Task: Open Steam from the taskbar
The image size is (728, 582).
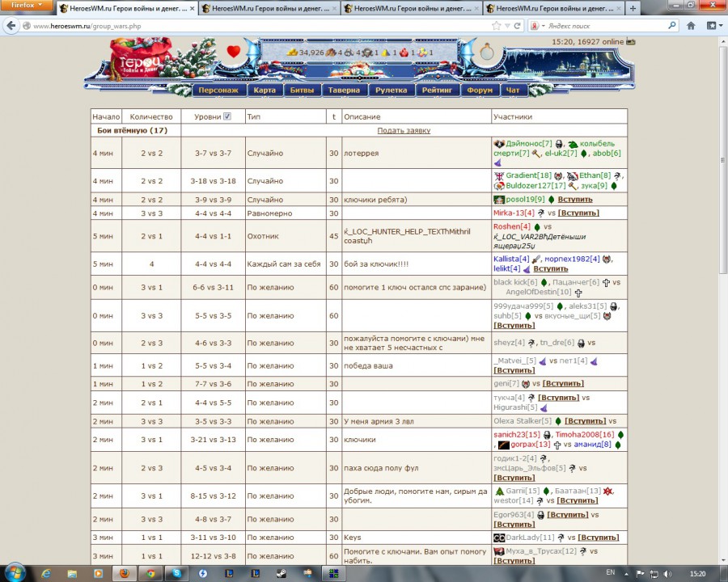Action: (x=281, y=574)
